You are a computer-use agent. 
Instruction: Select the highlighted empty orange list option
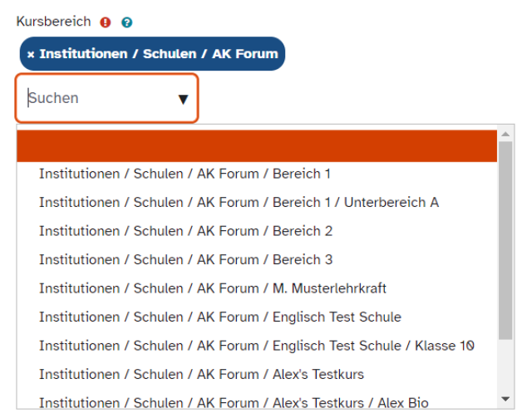(x=258, y=145)
